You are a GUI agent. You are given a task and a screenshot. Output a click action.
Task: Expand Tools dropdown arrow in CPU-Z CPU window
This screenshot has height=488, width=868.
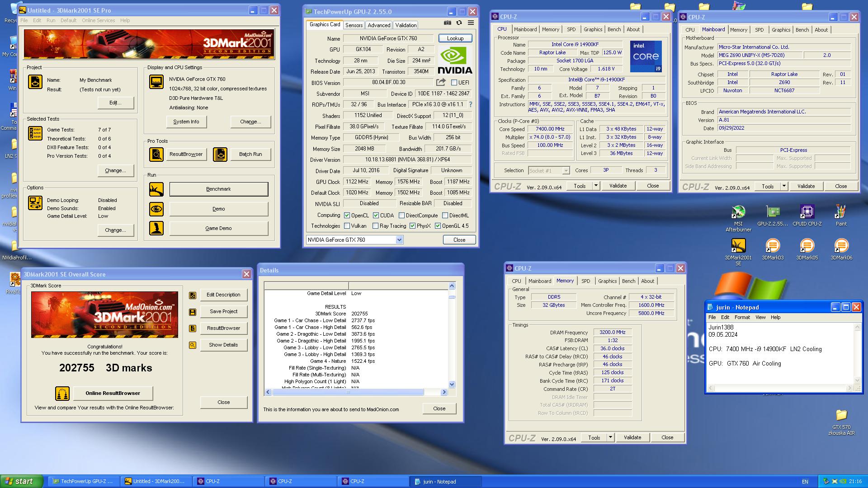point(596,186)
